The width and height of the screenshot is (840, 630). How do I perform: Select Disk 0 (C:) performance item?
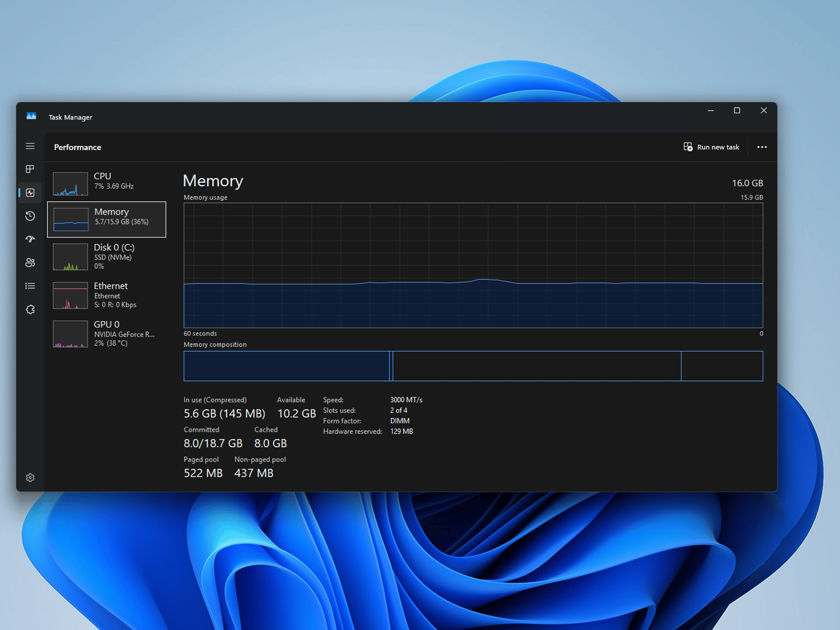(107, 256)
